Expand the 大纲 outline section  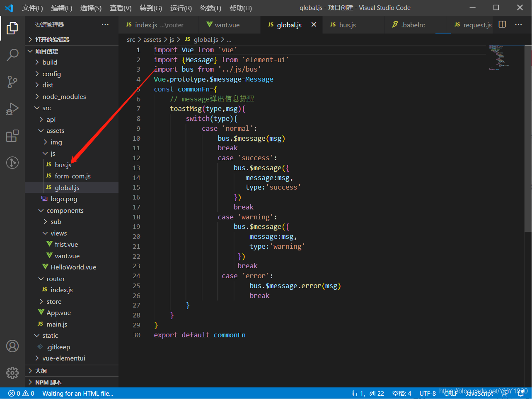click(x=72, y=370)
